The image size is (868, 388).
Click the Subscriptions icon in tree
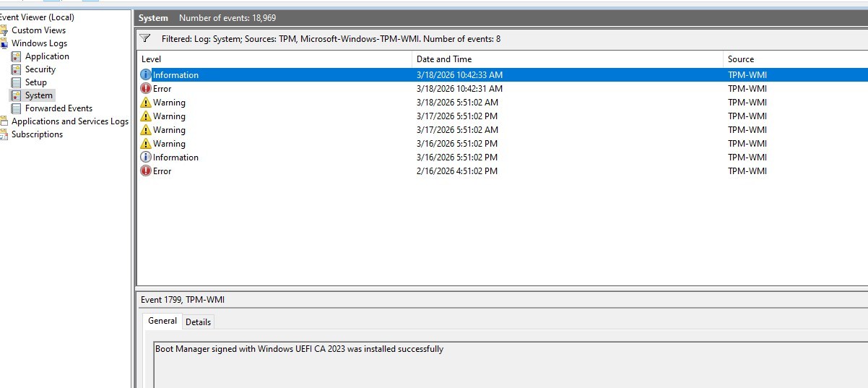pyautogui.click(x=4, y=134)
